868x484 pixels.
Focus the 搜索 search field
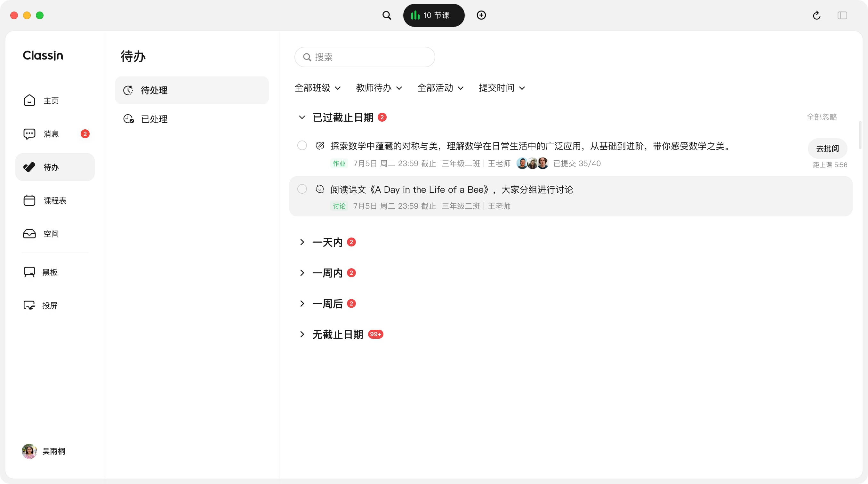pos(365,57)
